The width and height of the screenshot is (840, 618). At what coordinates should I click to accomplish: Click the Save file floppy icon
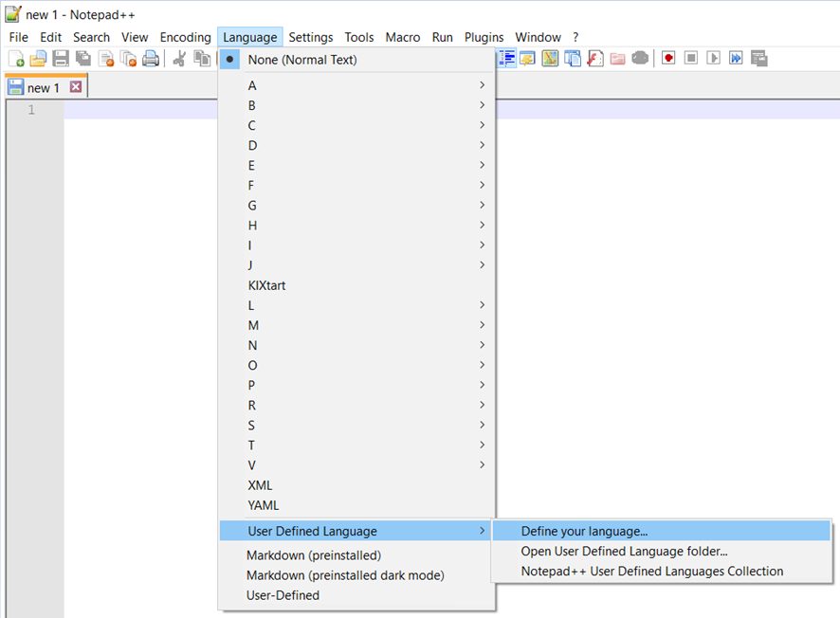point(61,59)
